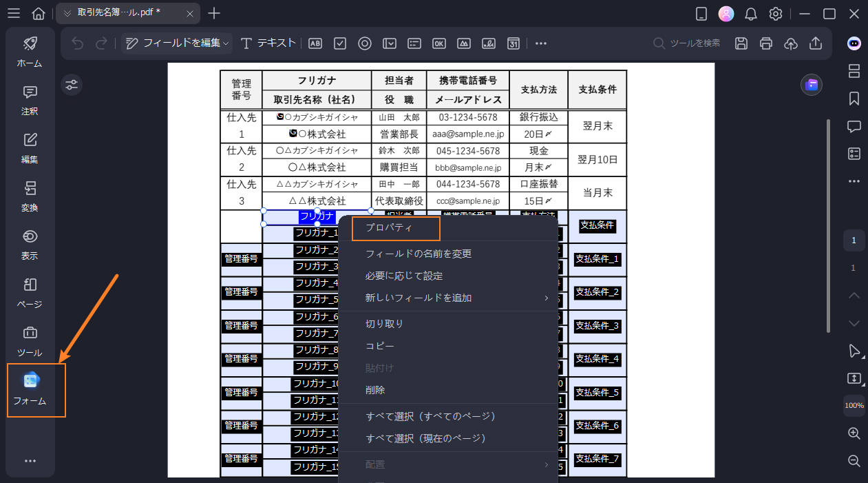Select コピー in the context menu

click(379, 345)
